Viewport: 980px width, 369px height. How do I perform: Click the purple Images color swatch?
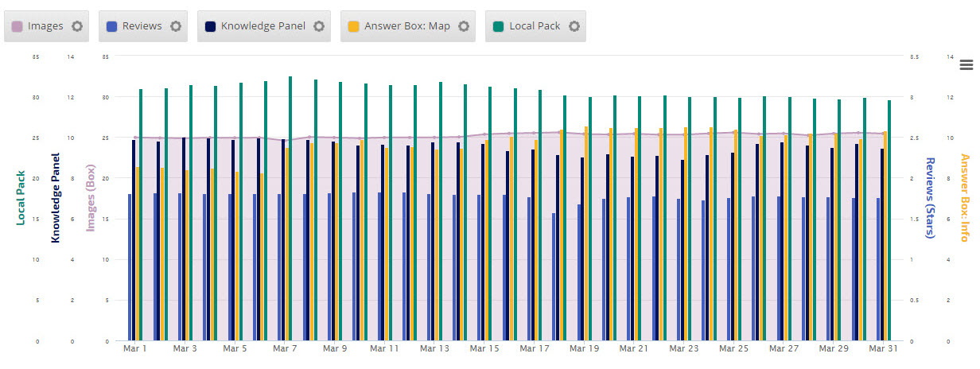coord(17,26)
